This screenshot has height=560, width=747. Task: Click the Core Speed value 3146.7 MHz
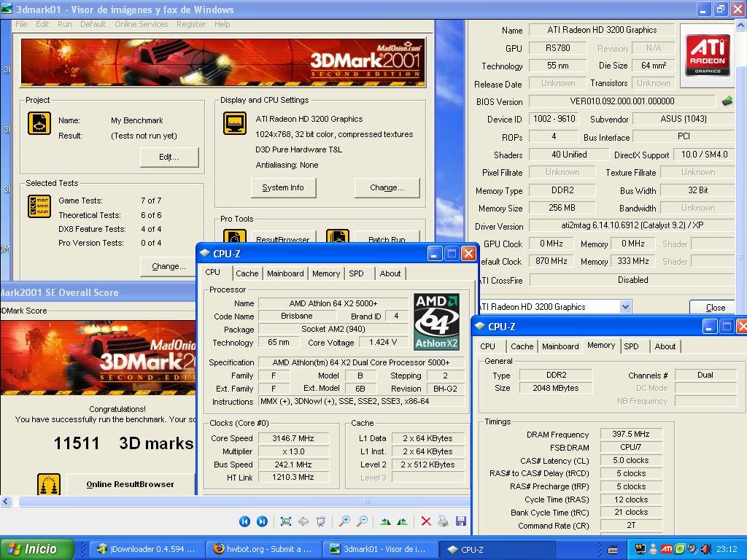[293, 438]
